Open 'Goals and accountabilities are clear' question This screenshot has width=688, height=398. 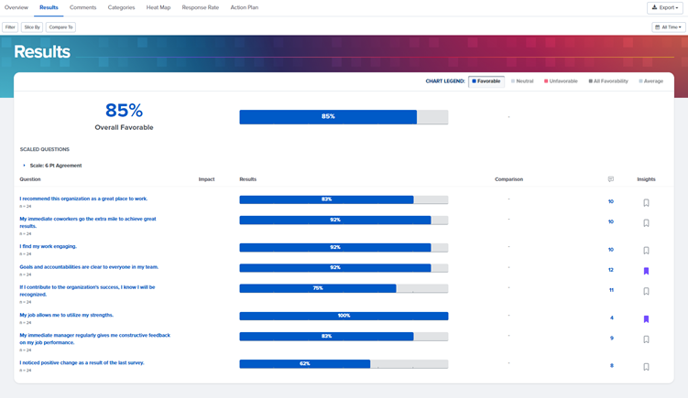pyautogui.click(x=89, y=267)
